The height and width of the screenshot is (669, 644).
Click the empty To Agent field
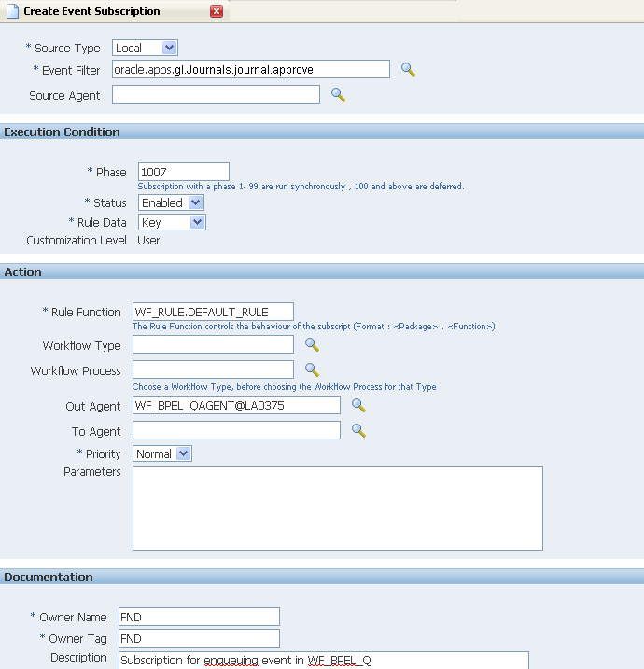coord(236,430)
